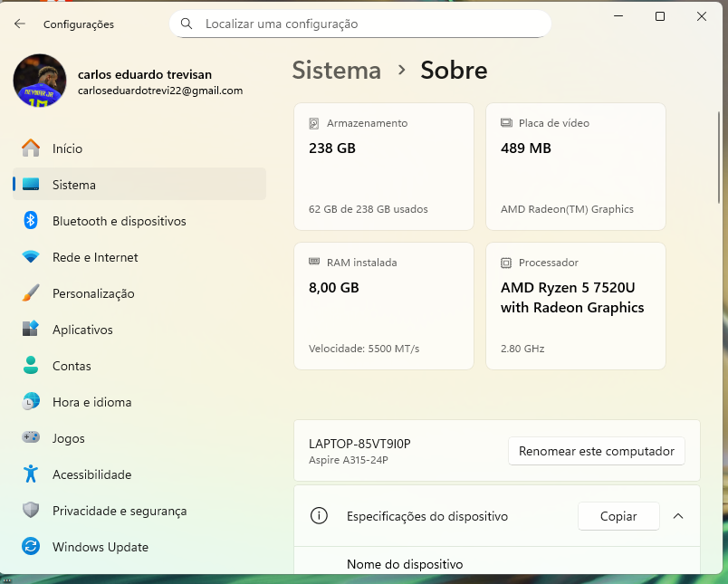Collapse the Especificações do dispositivo section
The image size is (728, 584).
678,516
